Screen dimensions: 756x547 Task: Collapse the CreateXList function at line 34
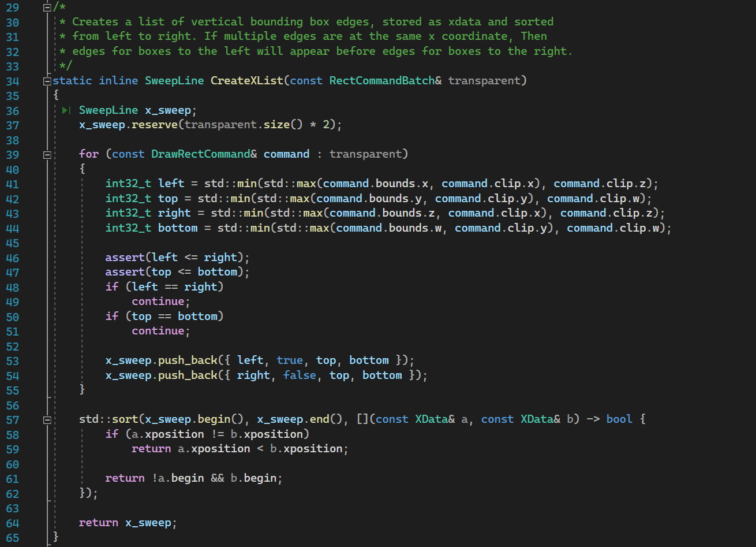point(47,81)
